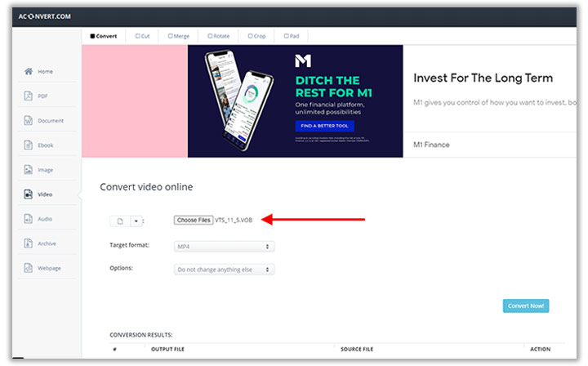Click the Ebook icon in sidebar

pos(29,145)
